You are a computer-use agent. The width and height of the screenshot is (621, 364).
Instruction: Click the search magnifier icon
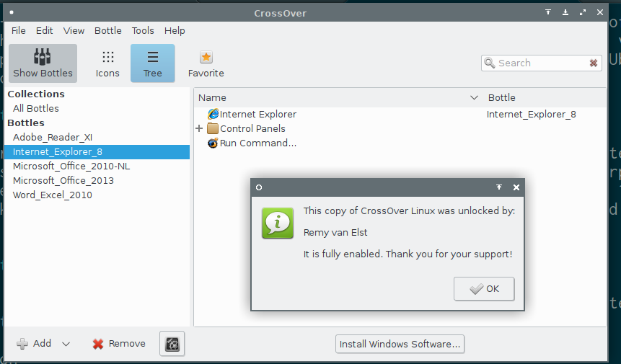[x=490, y=63]
